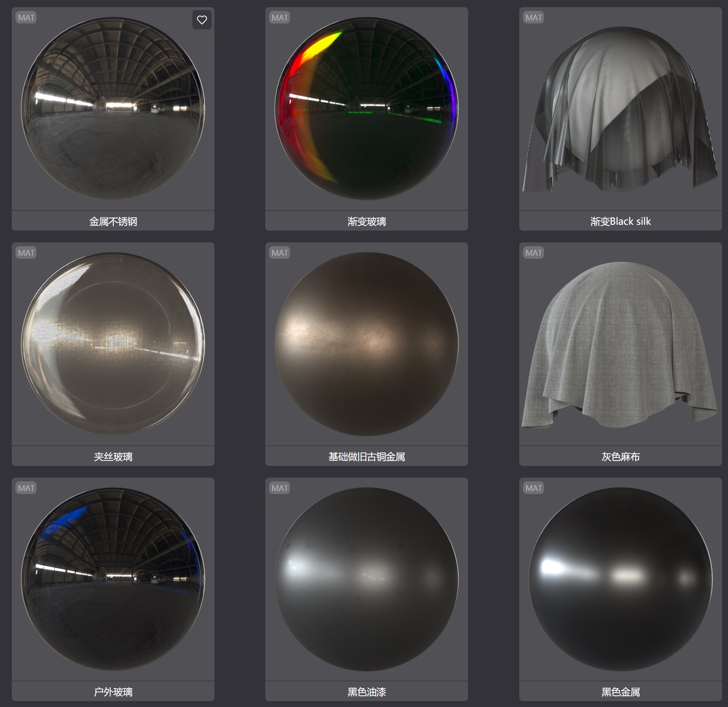Viewport: 728px width, 707px height.
Task: Click MAT badge on 渐变玻璃 card
Action: click(x=280, y=18)
